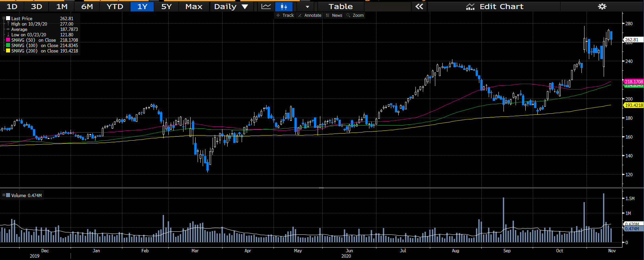
Task: Toggle the Track crosshair tool
Action: [x=285, y=15]
